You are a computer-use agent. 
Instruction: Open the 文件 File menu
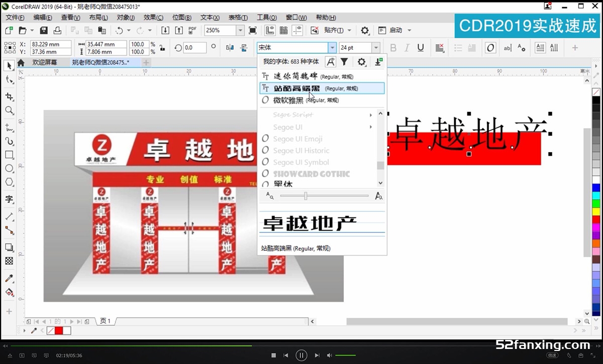[x=15, y=18]
